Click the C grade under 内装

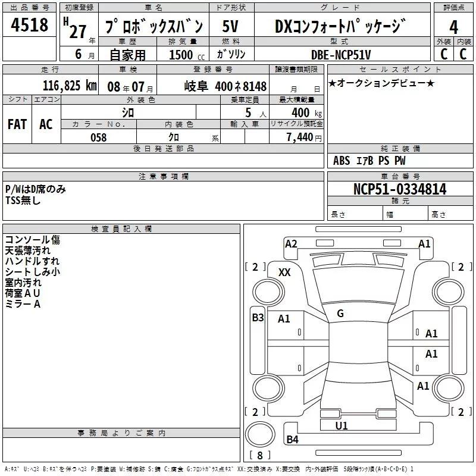[x=463, y=54]
